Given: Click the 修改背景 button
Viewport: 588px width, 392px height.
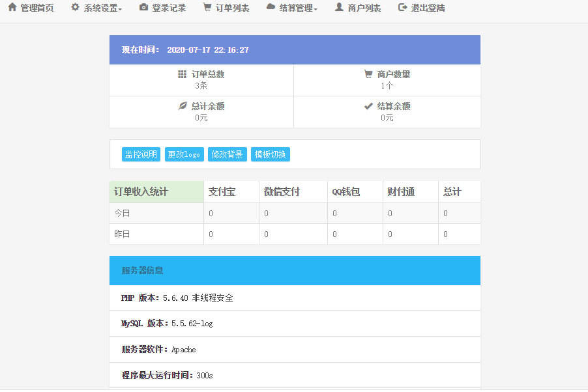Looking at the screenshot, I should click(x=228, y=154).
